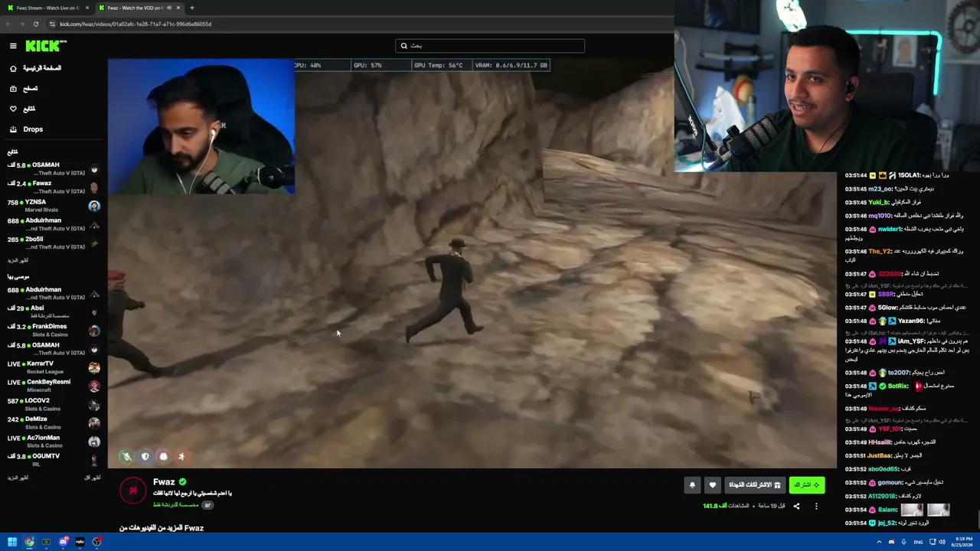The height and width of the screenshot is (551, 980).
Task: Click the site info icon in address bar
Action: pos(52,24)
